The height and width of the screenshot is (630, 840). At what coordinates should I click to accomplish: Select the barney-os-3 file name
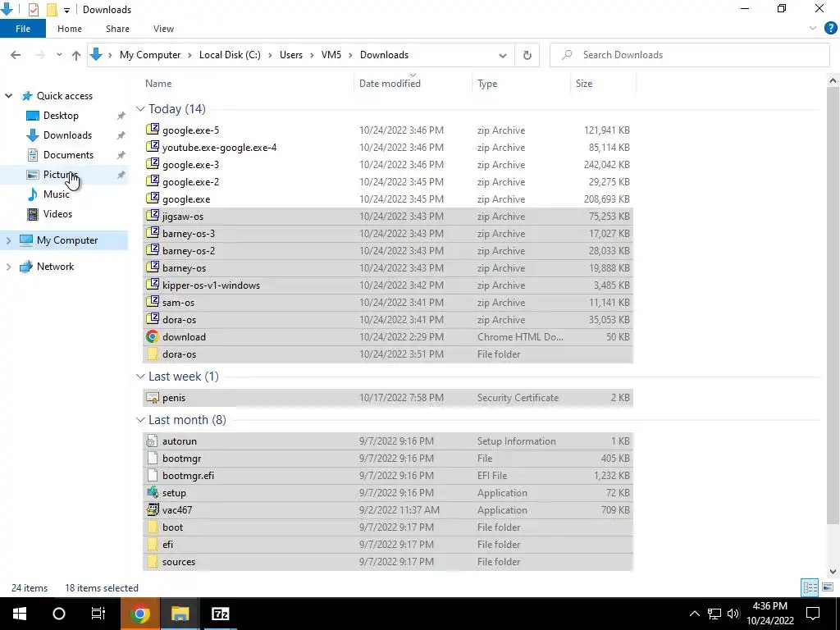tap(189, 234)
